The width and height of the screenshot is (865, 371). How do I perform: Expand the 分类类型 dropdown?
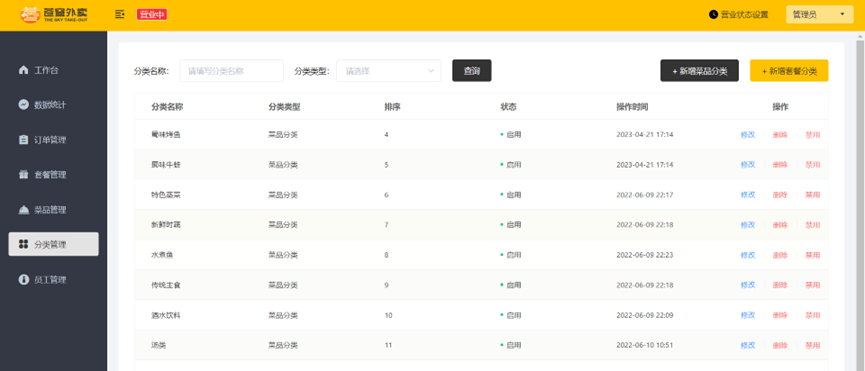(x=389, y=71)
